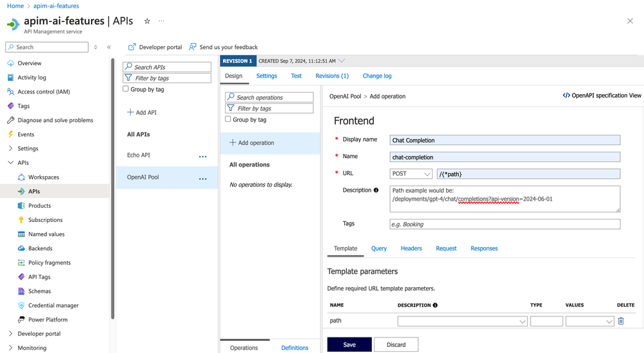Screen dimensions: 644x353
Task: Click the Events lightning icon
Action: click(11, 134)
